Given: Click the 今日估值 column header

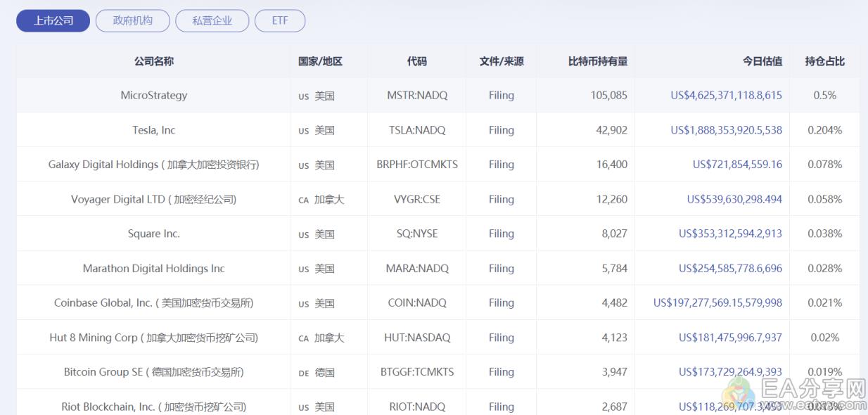Looking at the screenshot, I should (x=762, y=61).
